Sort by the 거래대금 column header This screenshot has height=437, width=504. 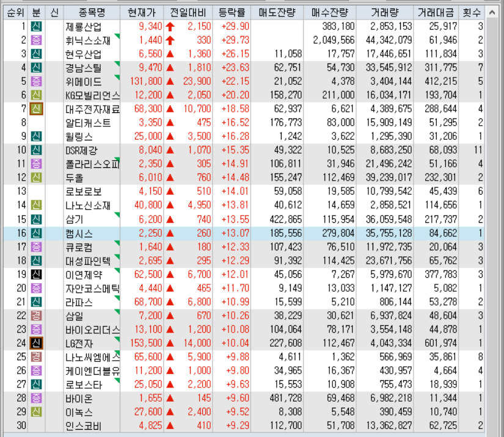point(436,13)
